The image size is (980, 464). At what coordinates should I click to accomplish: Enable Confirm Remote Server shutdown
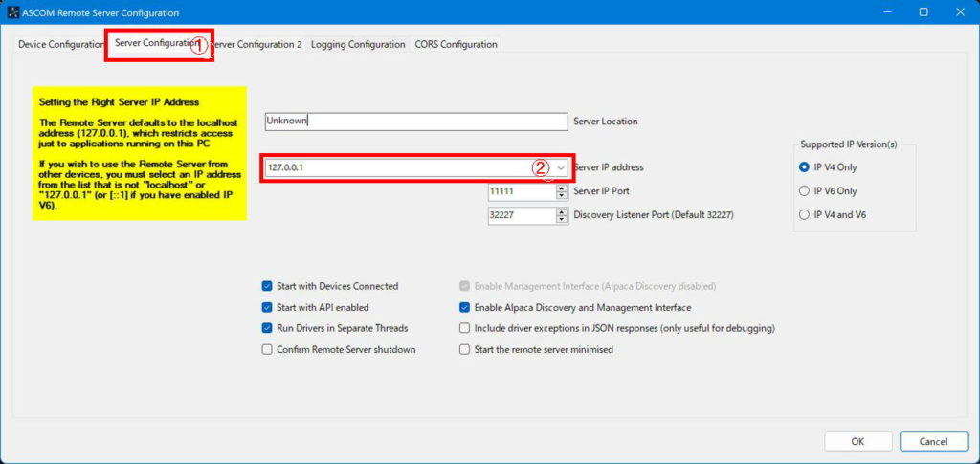click(x=267, y=350)
